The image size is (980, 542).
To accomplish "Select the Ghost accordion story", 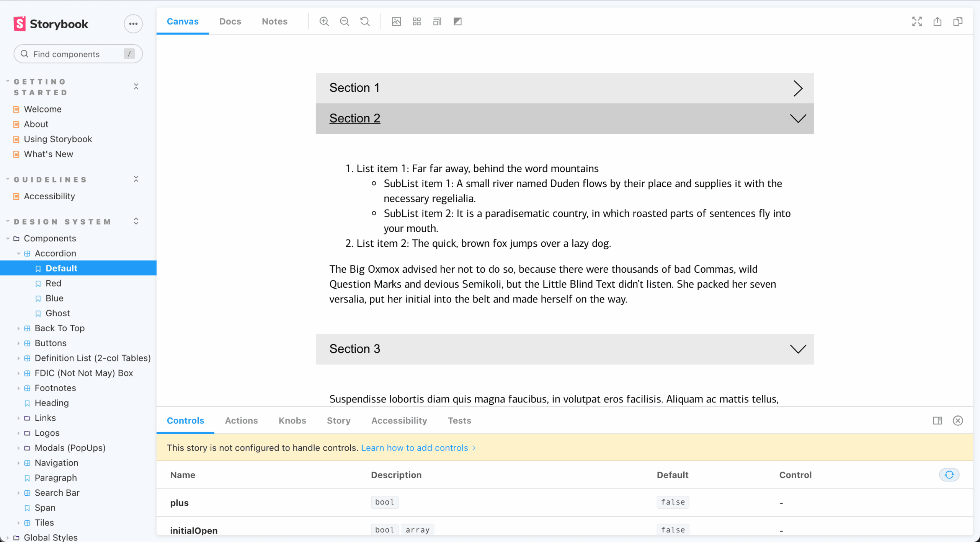I will click(x=58, y=313).
